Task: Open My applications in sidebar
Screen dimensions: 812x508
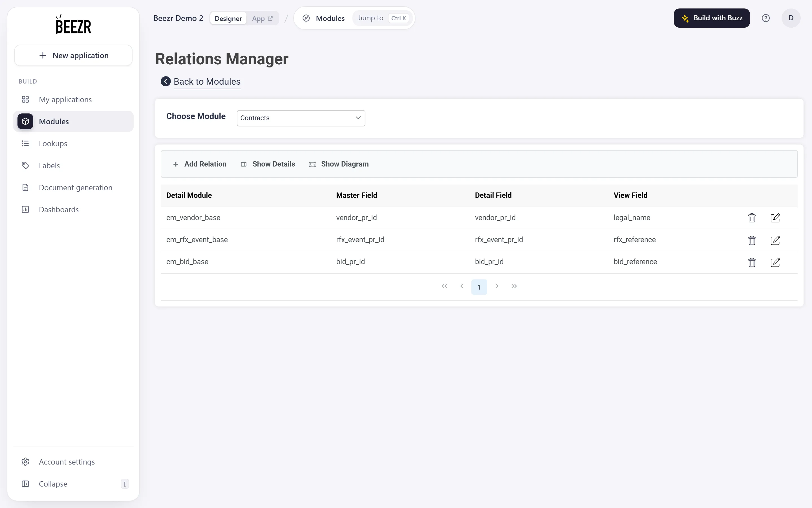Action: 73,99
